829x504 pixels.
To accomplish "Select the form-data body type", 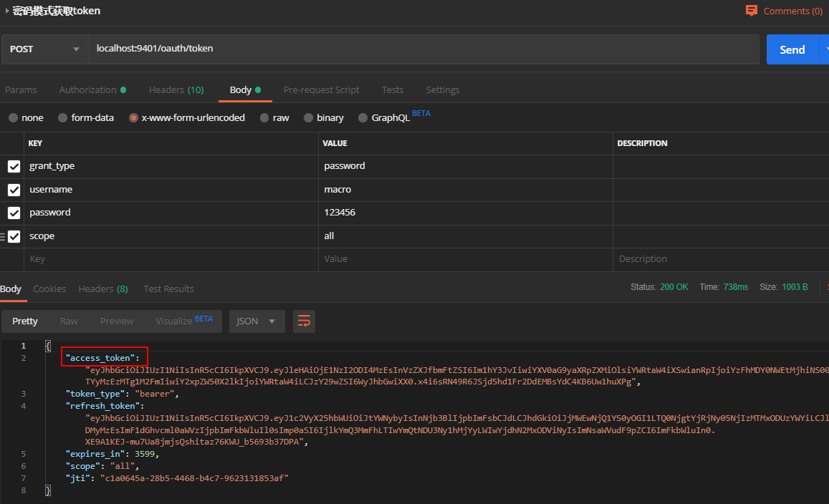I will click(x=63, y=117).
